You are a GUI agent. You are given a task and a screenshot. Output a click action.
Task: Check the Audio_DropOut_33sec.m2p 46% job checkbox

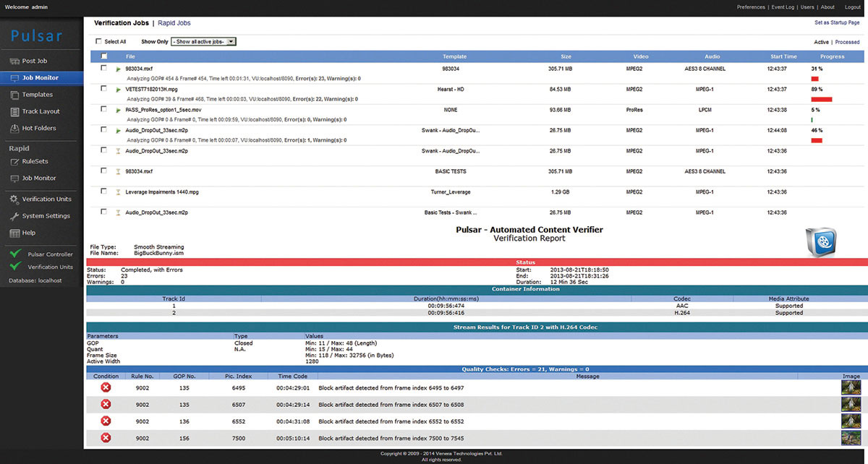pyautogui.click(x=104, y=130)
